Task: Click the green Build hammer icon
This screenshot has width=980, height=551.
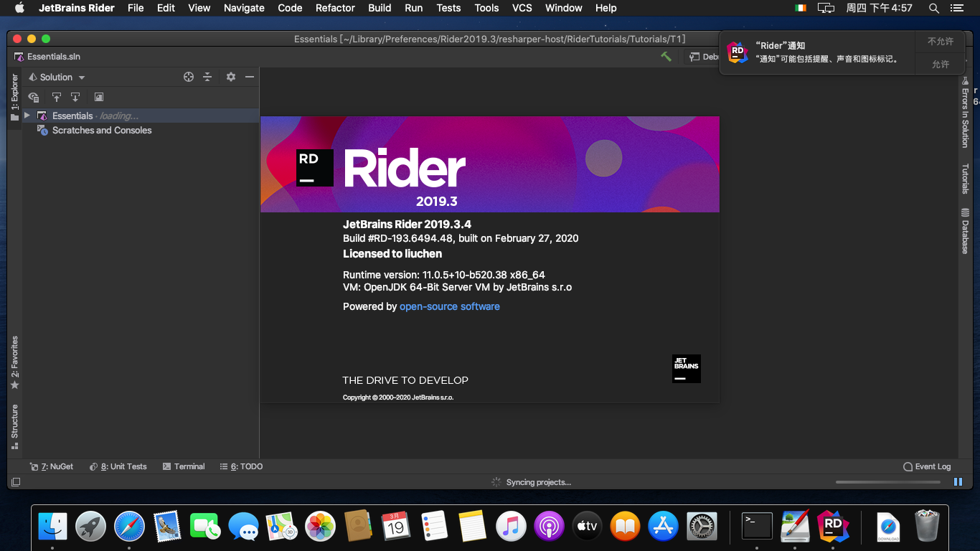Action: [666, 57]
